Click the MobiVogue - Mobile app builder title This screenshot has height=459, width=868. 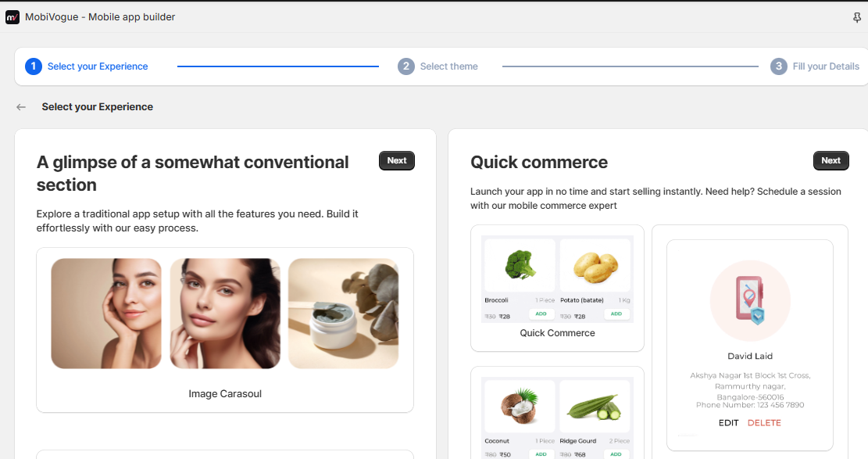[100, 17]
